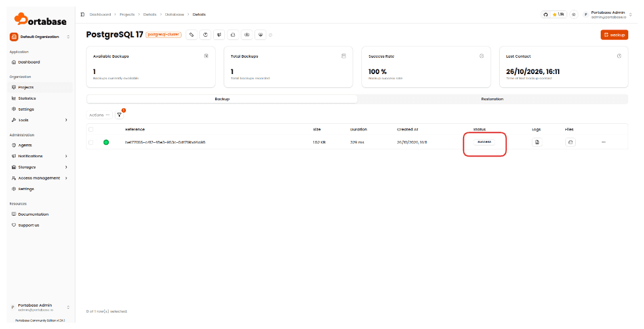Click the orange Backup button
644x329 pixels.
614,35
